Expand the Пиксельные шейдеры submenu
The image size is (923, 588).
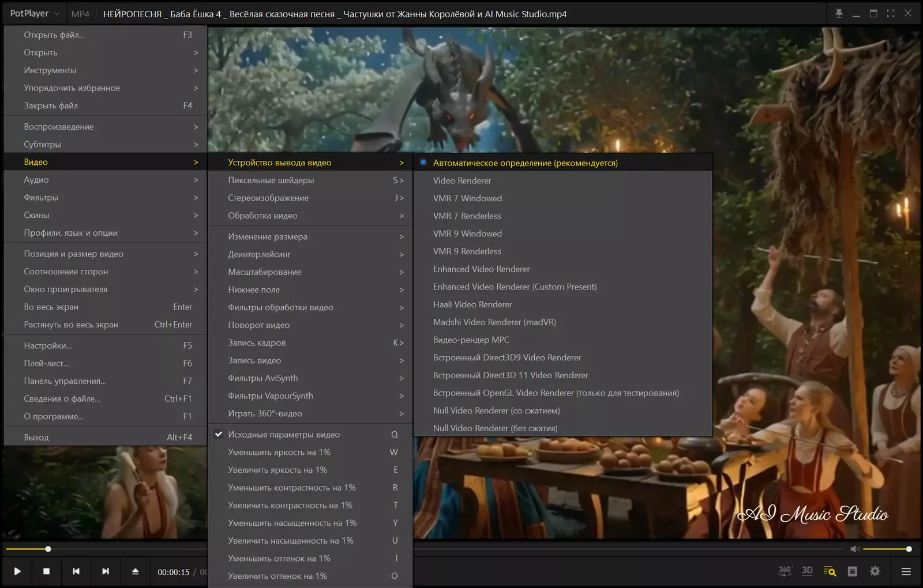click(310, 180)
